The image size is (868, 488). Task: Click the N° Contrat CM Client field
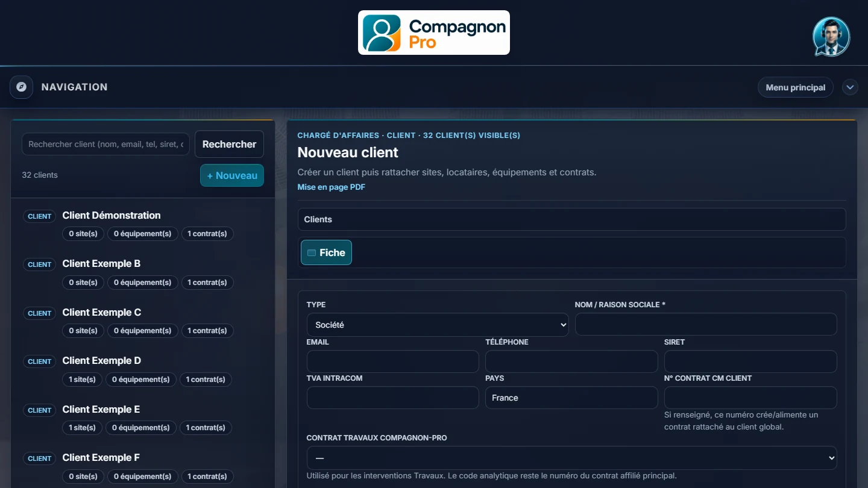click(x=750, y=398)
